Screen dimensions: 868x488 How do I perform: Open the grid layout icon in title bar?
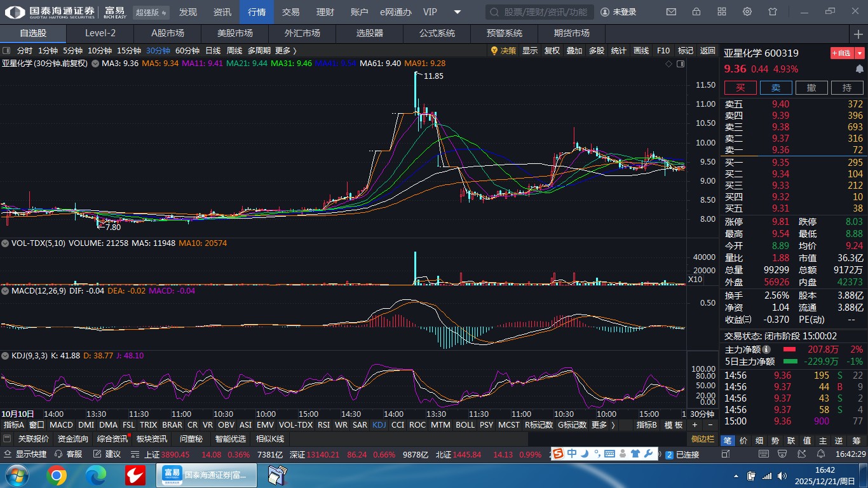pos(722,11)
